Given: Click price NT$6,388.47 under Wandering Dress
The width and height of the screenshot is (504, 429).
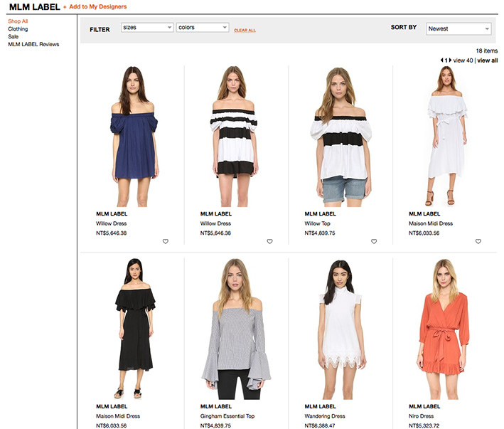Looking at the screenshot, I should [x=320, y=425].
